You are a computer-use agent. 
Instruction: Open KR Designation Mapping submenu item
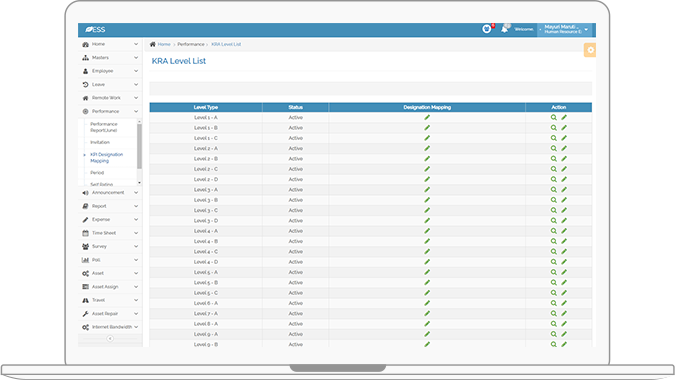pyautogui.click(x=106, y=158)
